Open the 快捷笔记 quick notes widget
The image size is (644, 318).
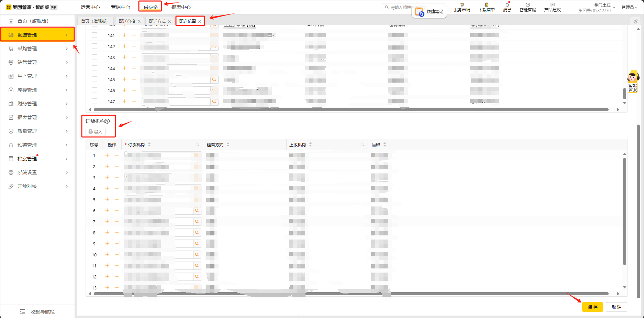click(x=429, y=12)
